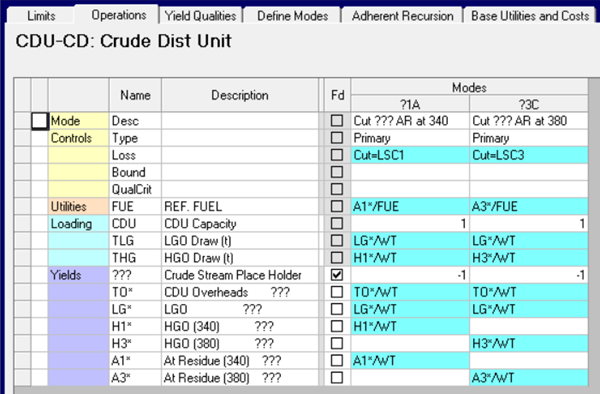Toggle Fd checkbox in QualCrit row
Viewport: 600px width, 394px height.
pos(337,189)
